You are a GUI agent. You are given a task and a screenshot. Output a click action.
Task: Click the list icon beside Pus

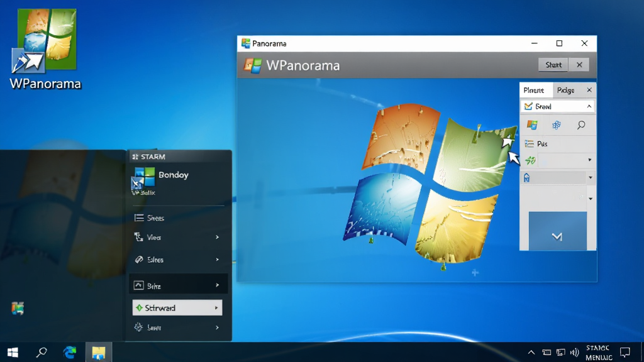(530, 144)
